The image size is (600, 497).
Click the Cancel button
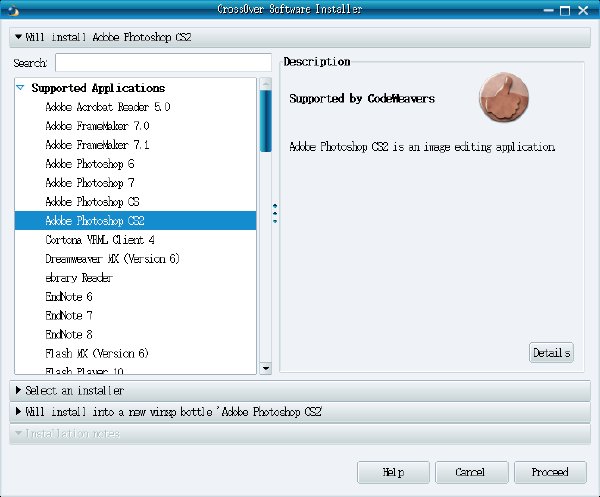tap(471, 472)
